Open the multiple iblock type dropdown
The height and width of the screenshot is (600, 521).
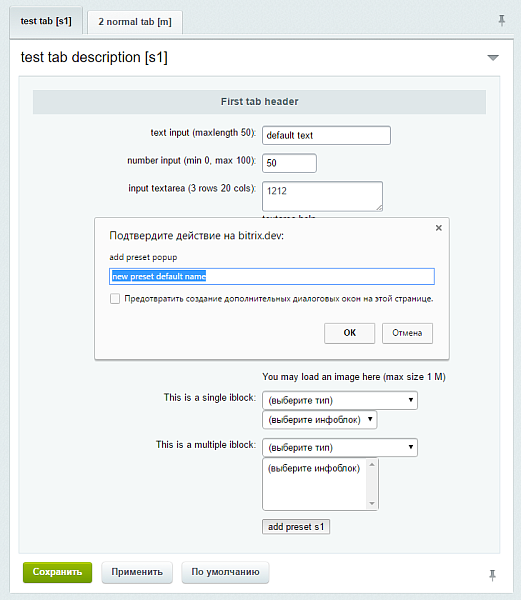click(x=340, y=447)
